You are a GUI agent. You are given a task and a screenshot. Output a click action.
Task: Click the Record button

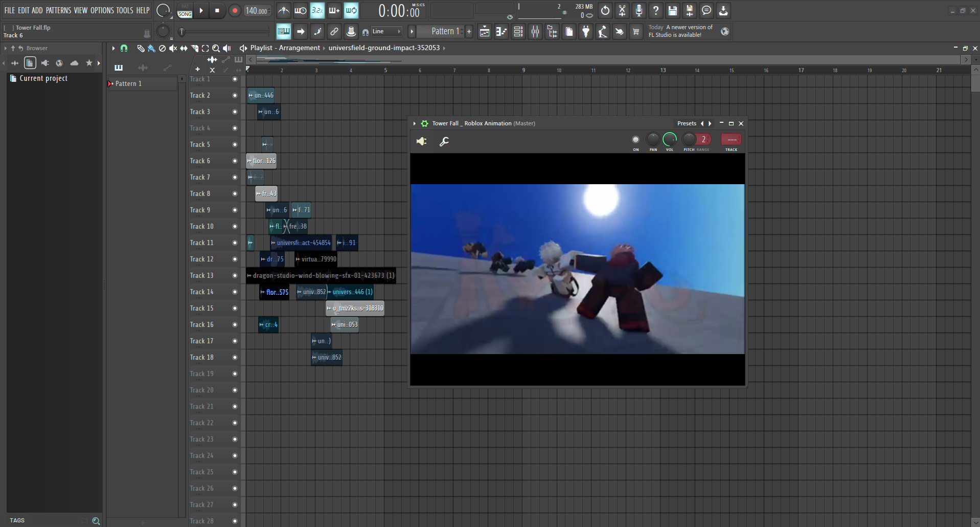click(235, 11)
